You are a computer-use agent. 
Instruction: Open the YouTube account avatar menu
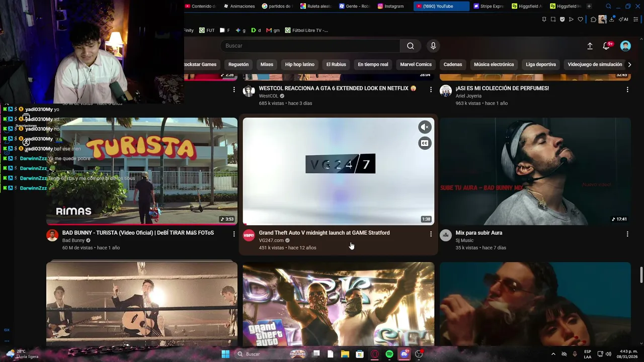point(625,46)
